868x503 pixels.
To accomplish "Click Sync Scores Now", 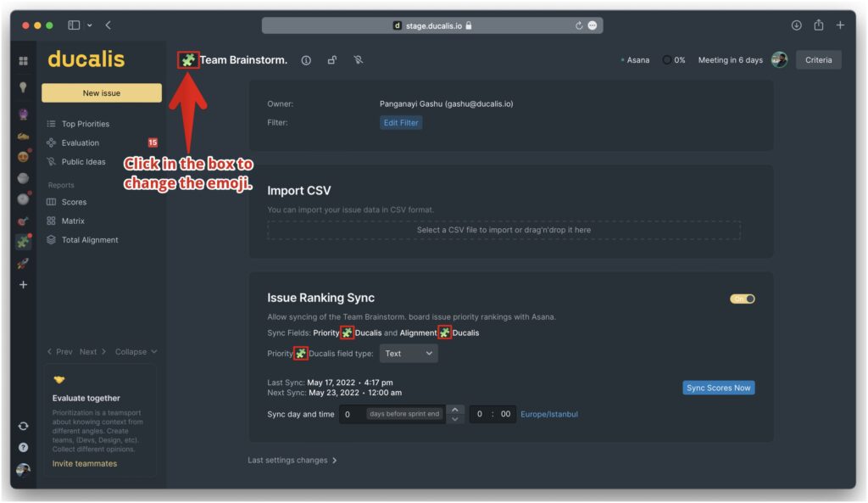I will [x=719, y=388].
